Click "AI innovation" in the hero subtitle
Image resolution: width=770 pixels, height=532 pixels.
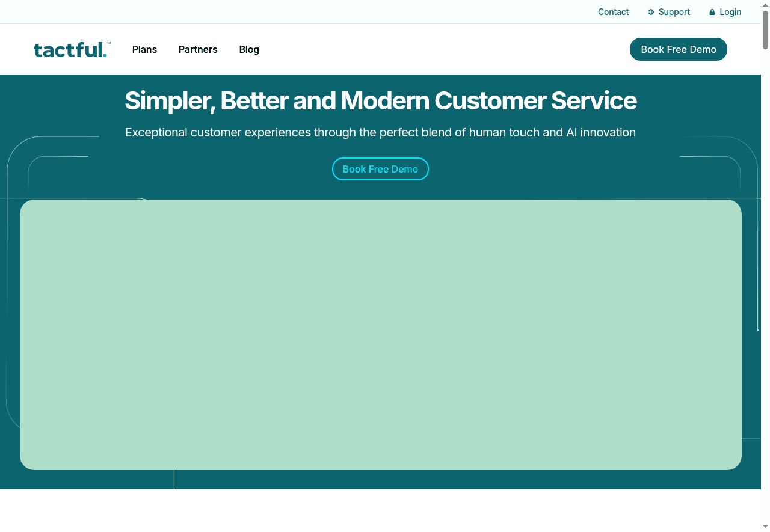click(x=600, y=132)
